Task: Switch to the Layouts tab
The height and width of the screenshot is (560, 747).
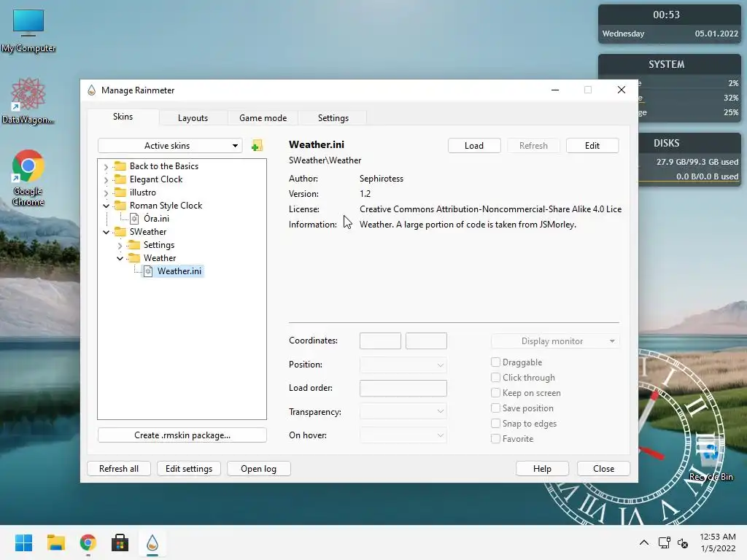Action: pyautogui.click(x=193, y=118)
